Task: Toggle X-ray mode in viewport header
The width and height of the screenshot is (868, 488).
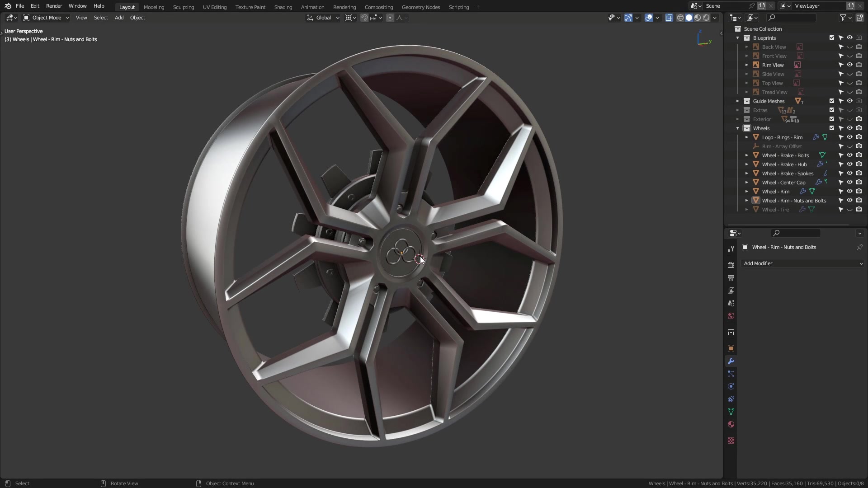Action: pyautogui.click(x=669, y=18)
